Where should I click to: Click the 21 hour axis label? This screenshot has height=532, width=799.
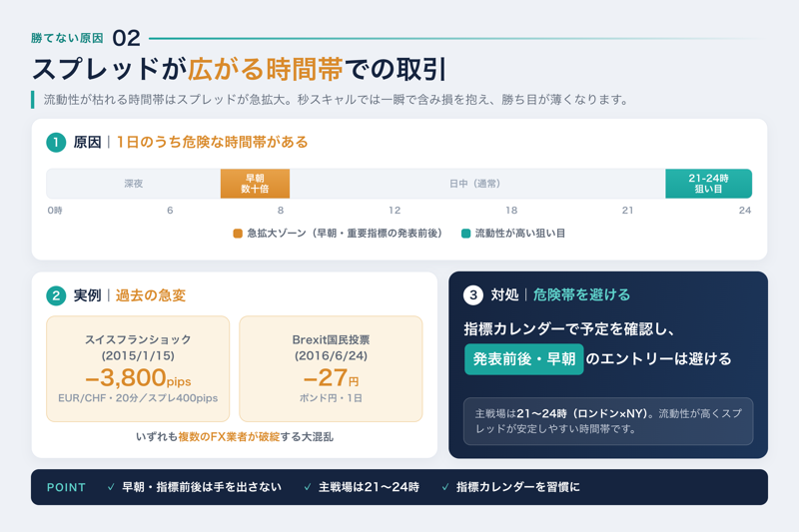coord(627,211)
